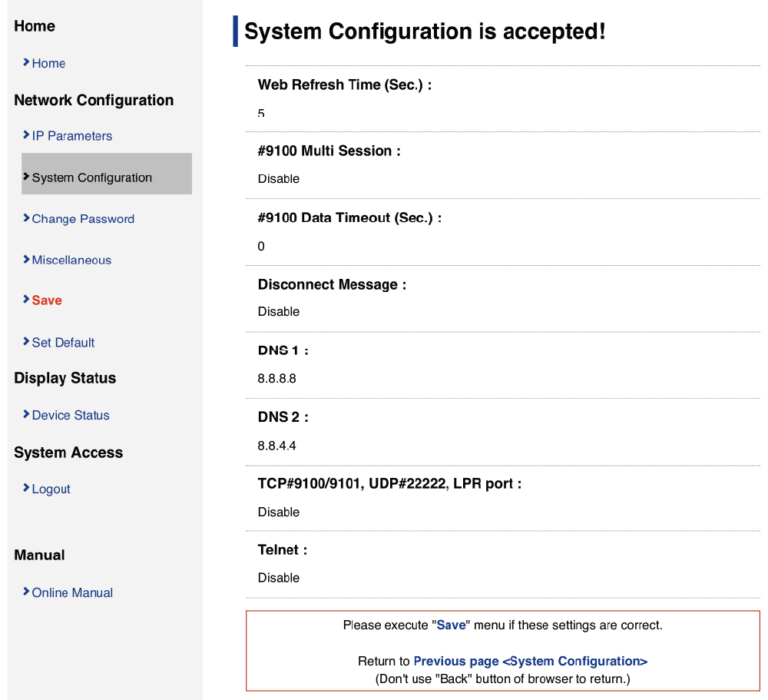View the Device Status page
The image size is (768, 700).
[71, 415]
